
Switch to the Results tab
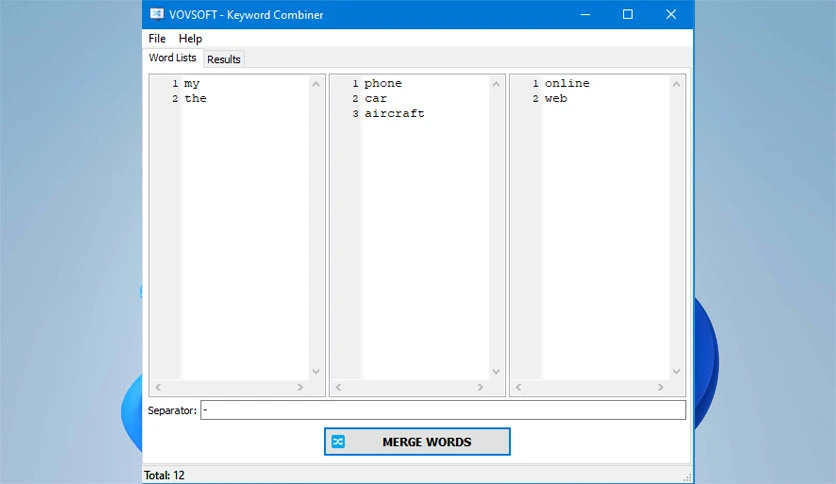point(224,59)
